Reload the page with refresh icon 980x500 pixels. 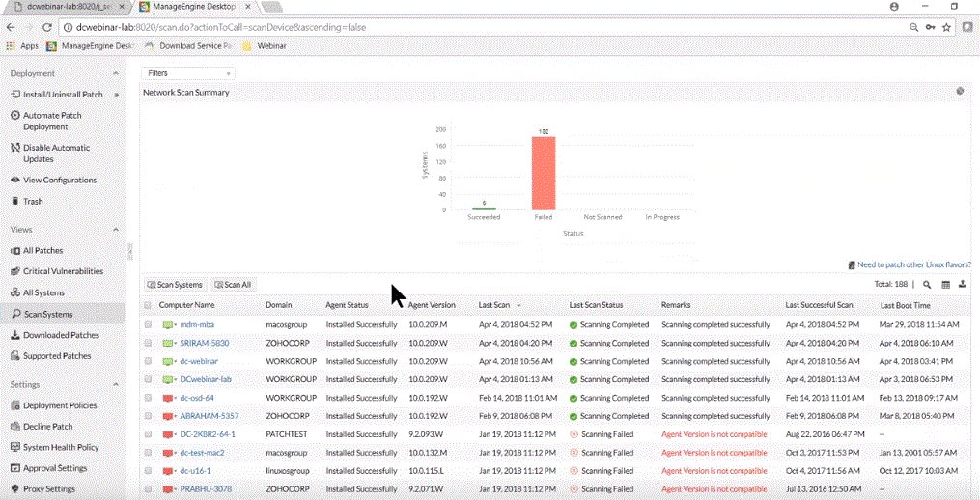(x=47, y=27)
